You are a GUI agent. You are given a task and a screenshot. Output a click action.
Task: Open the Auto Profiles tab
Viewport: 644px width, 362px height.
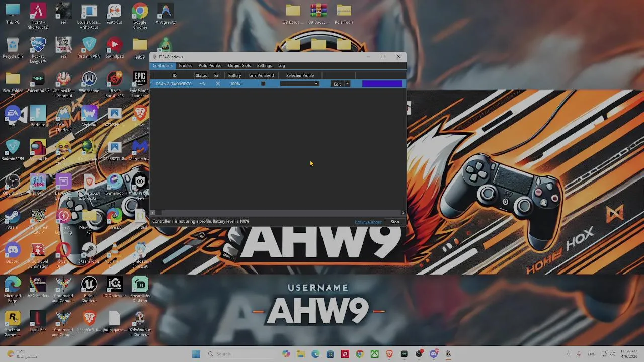click(x=210, y=66)
